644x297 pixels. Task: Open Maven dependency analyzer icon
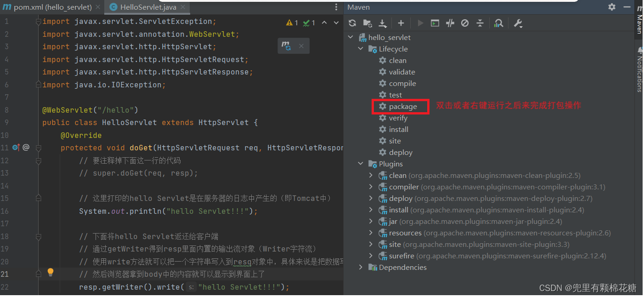coord(499,23)
